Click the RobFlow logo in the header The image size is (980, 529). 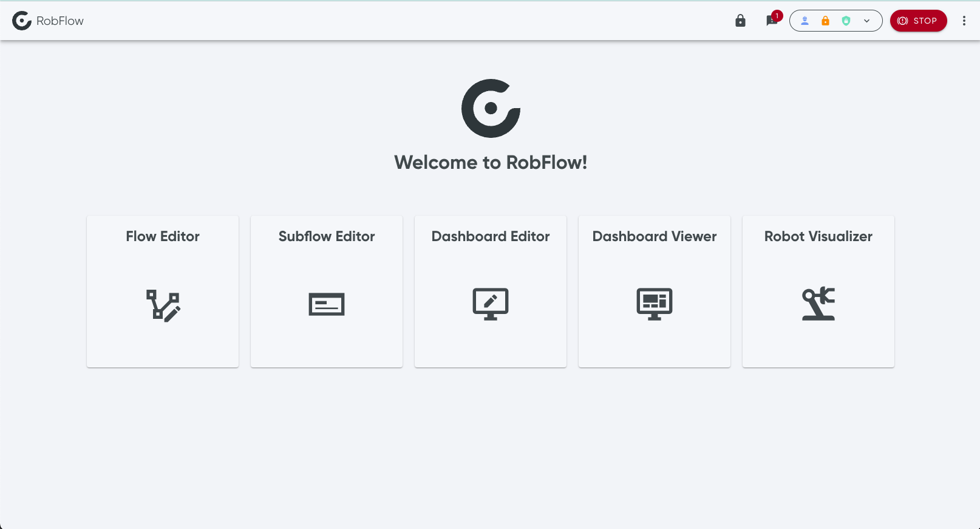pyautogui.click(x=22, y=21)
